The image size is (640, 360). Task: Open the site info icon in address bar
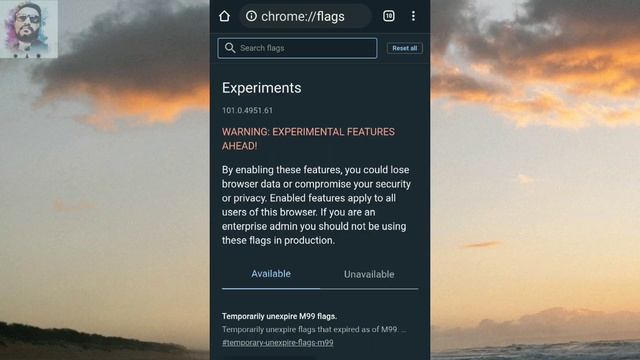coord(251,16)
